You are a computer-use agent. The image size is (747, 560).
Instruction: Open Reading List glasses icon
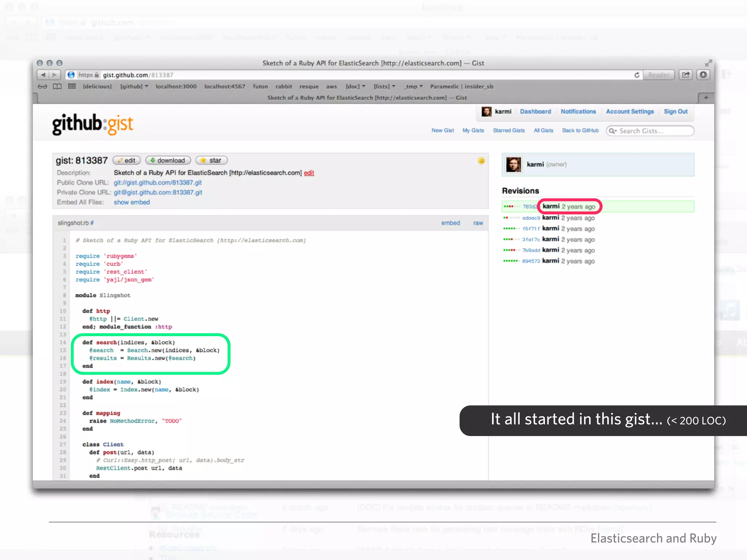click(x=42, y=86)
